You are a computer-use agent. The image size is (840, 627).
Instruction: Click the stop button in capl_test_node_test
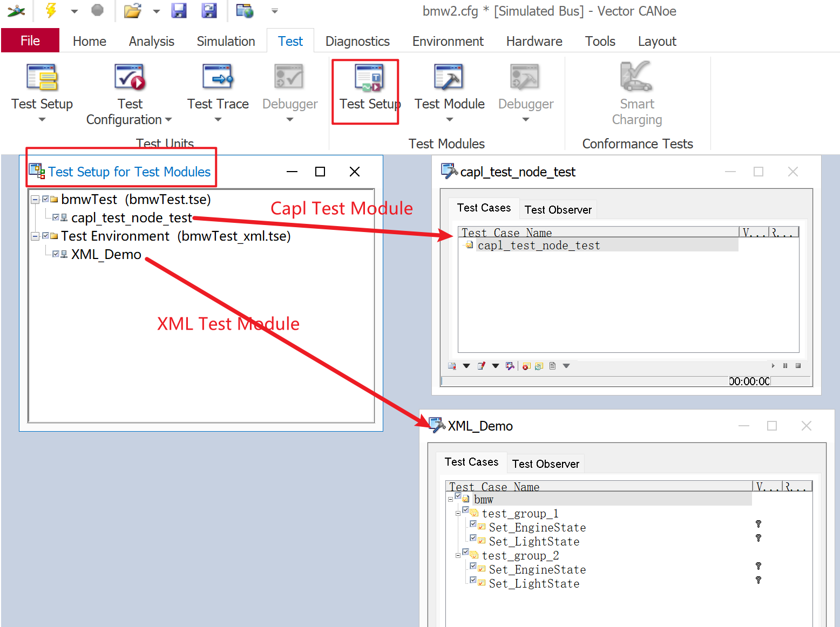(x=798, y=366)
